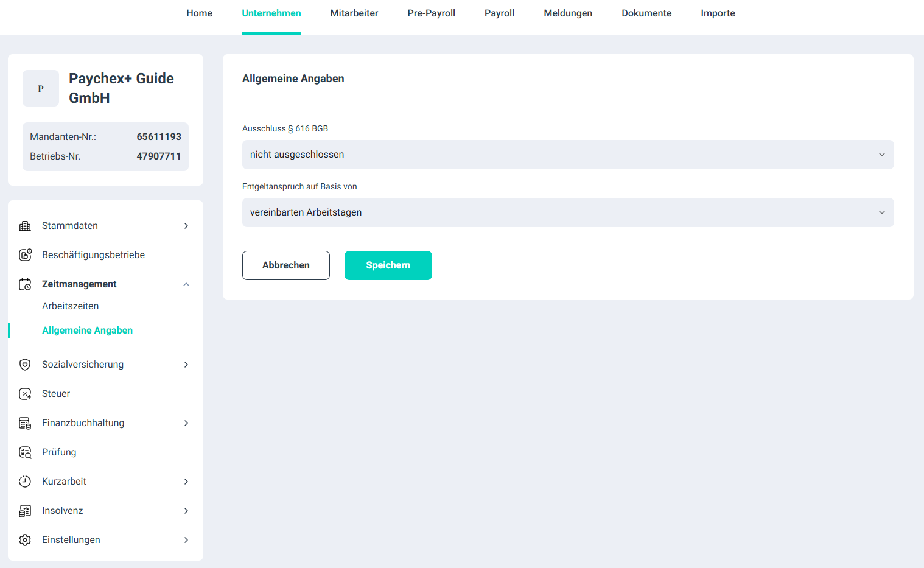Click the Kurzarbeit clock icon
Image resolution: width=924 pixels, height=568 pixels.
(x=25, y=482)
